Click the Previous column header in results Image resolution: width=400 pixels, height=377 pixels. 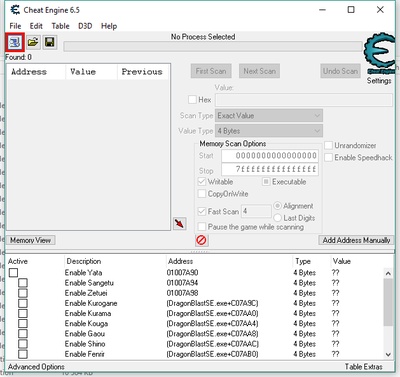pos(144,72)
